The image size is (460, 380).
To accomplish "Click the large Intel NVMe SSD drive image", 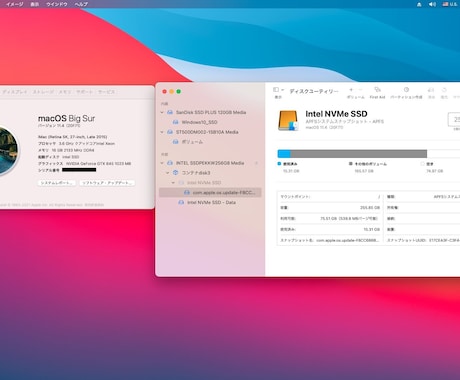I will point(288,120).
